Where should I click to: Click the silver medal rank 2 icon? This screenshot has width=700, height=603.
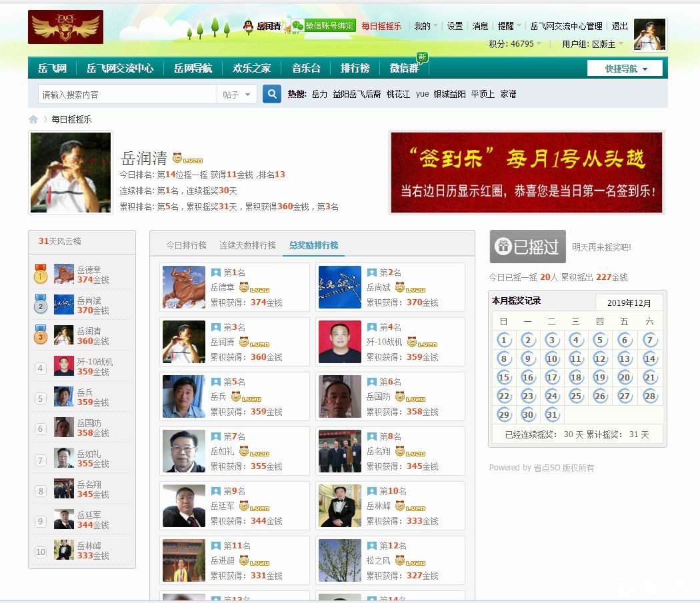click(41, 304)
